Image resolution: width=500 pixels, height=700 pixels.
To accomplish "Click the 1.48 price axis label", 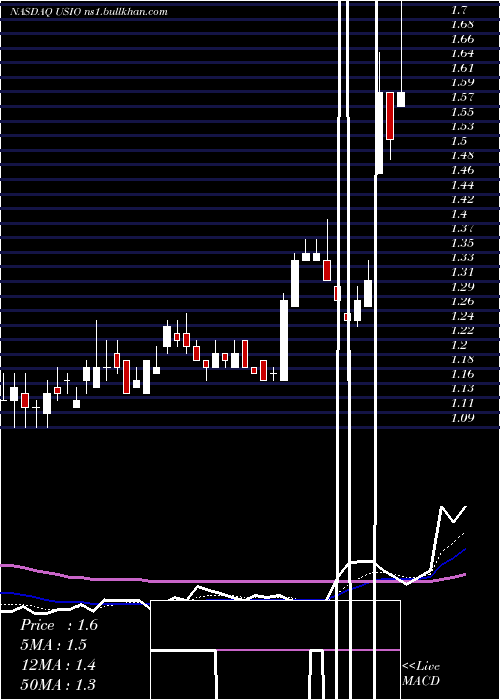I will pos(462,155).
